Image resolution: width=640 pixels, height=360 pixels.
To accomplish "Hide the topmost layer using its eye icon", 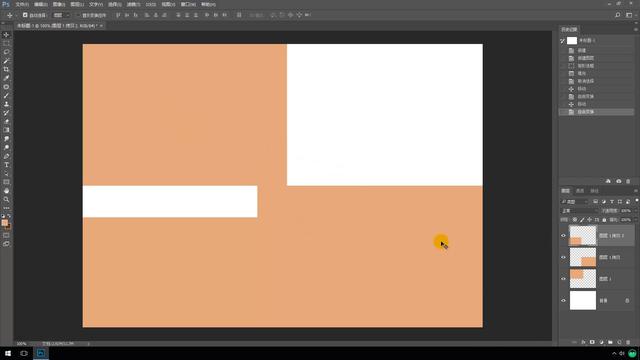I will pos(563,236).
